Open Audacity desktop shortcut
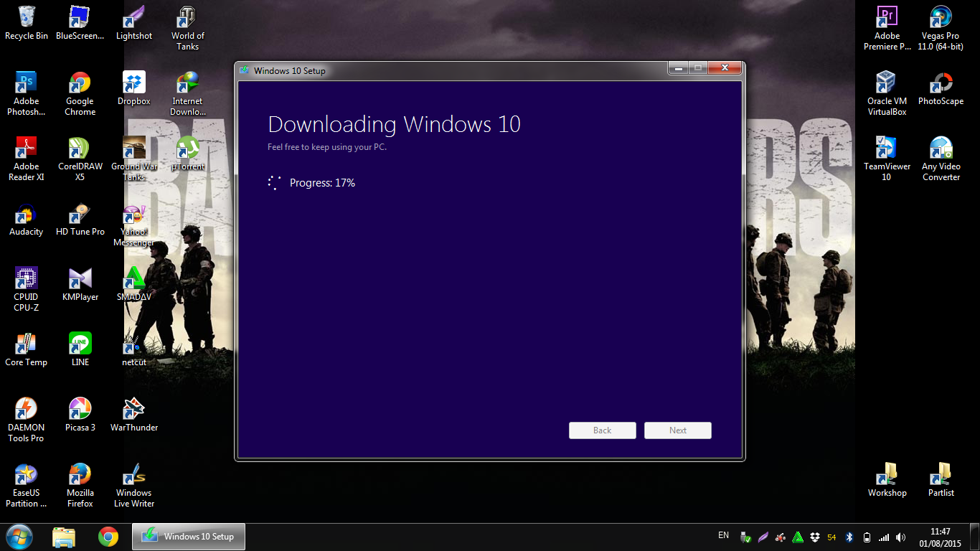This screenshot has height=551, width=980. 27,219
